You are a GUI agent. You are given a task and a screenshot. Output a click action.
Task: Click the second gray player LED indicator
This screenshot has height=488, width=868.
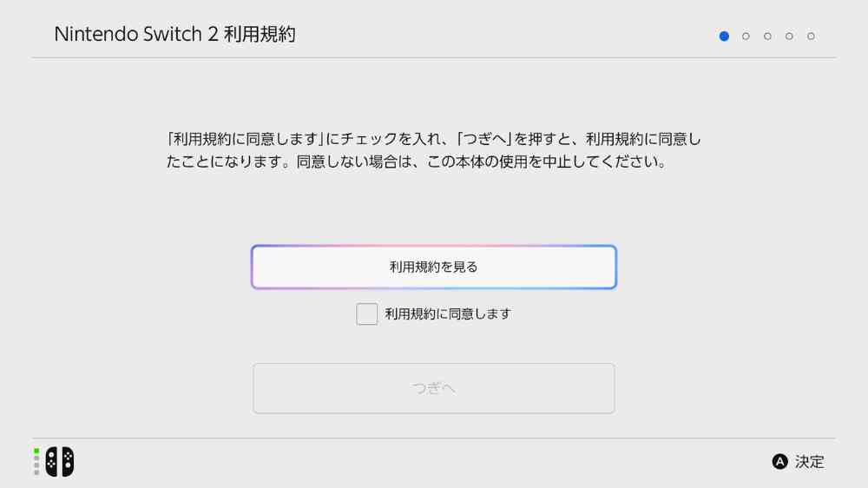click(x=36, y=458)
